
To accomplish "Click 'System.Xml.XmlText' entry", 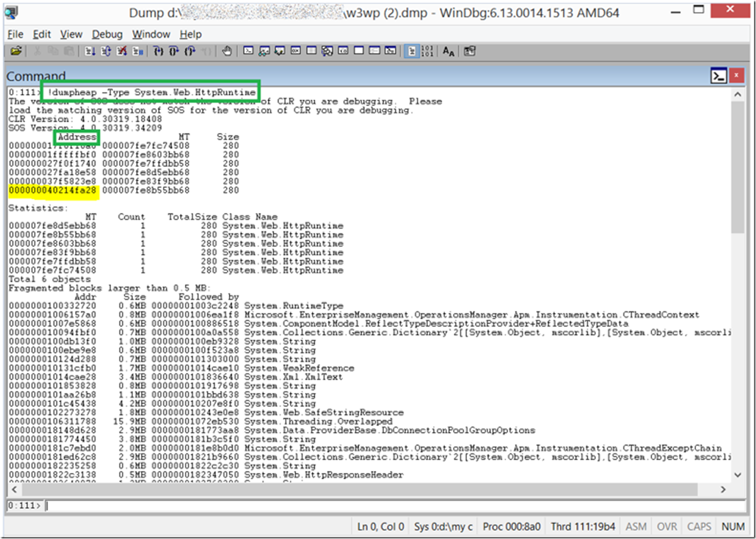I will click(294, 377).
